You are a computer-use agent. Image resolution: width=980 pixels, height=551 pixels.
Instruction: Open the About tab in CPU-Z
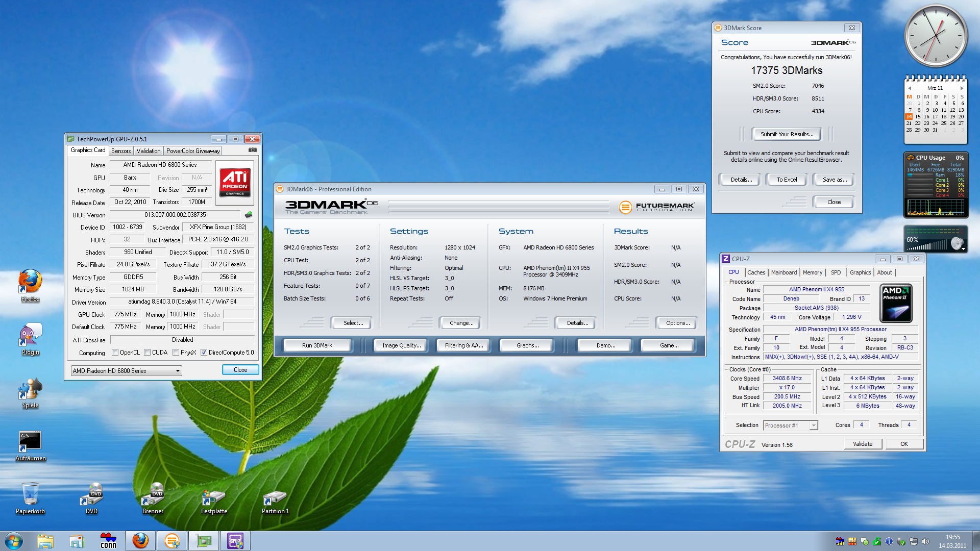click(885, 272)
